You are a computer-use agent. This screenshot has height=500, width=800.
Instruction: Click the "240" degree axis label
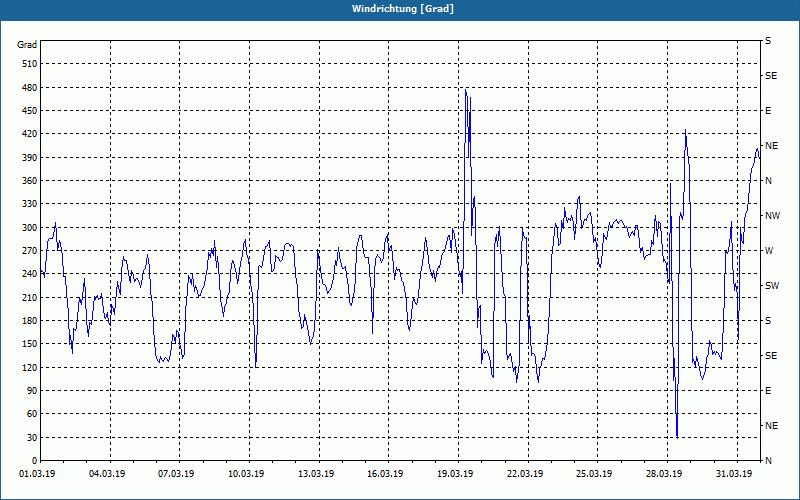point(30,274)
